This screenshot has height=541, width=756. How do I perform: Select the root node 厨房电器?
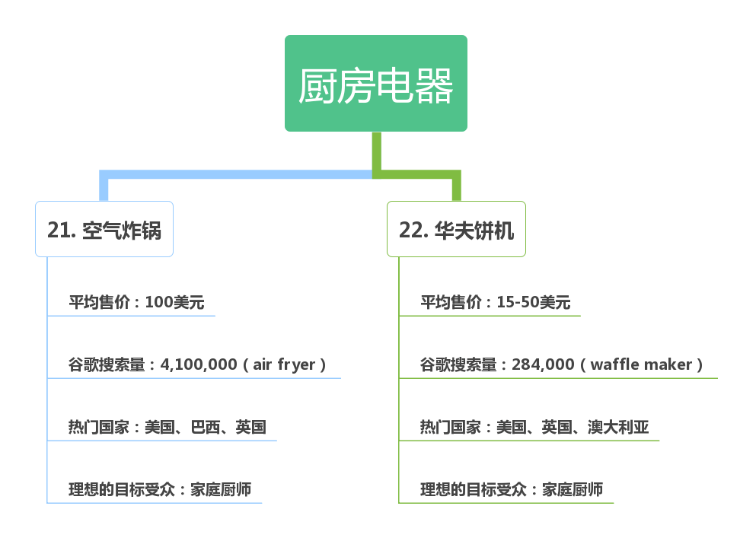tap(375, 84)
